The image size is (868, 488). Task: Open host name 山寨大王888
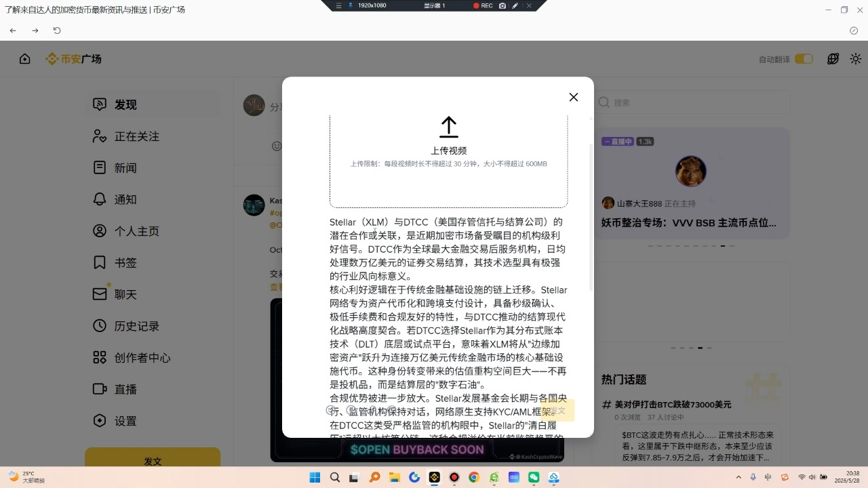[639, 203]
